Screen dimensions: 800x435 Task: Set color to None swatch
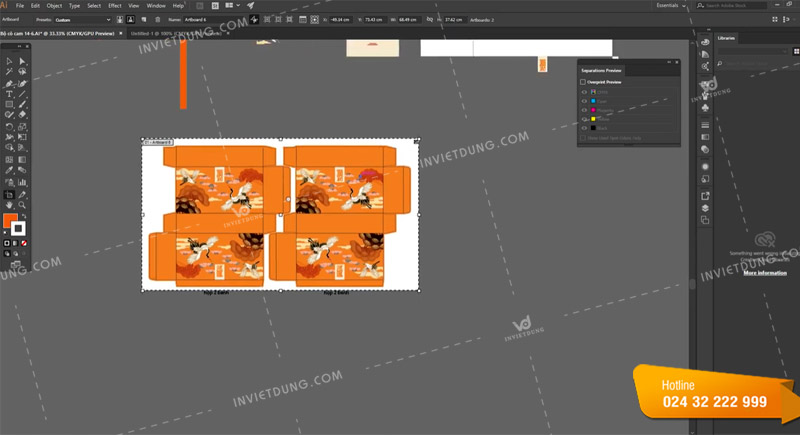pos(24,243)
